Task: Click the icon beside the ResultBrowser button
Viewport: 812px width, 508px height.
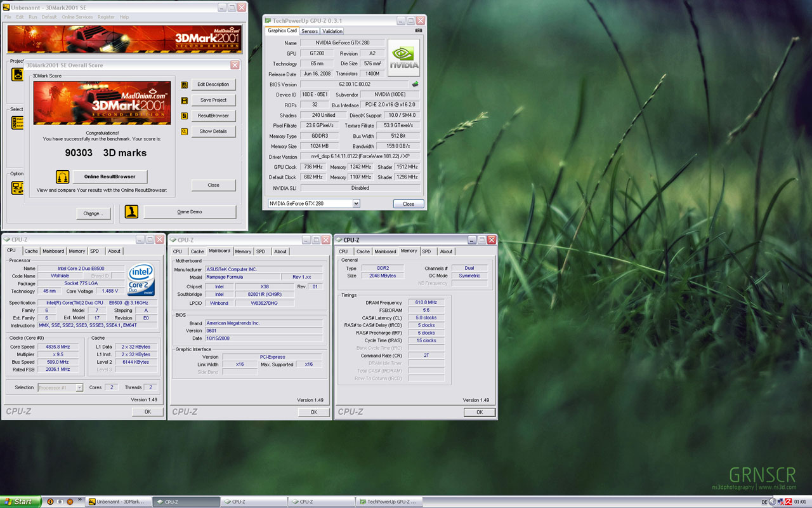Action: tap(184, 116)
